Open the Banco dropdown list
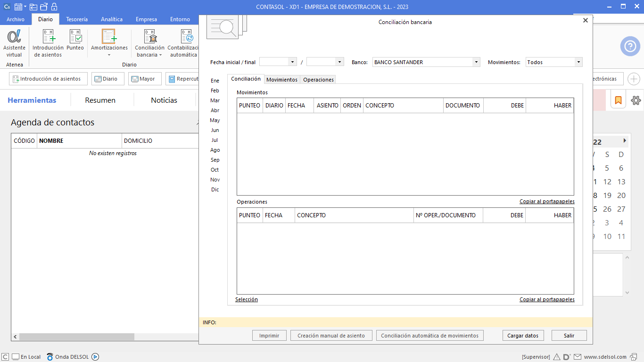The width and height of the screenshot is (644, 362). click(476, 62)
